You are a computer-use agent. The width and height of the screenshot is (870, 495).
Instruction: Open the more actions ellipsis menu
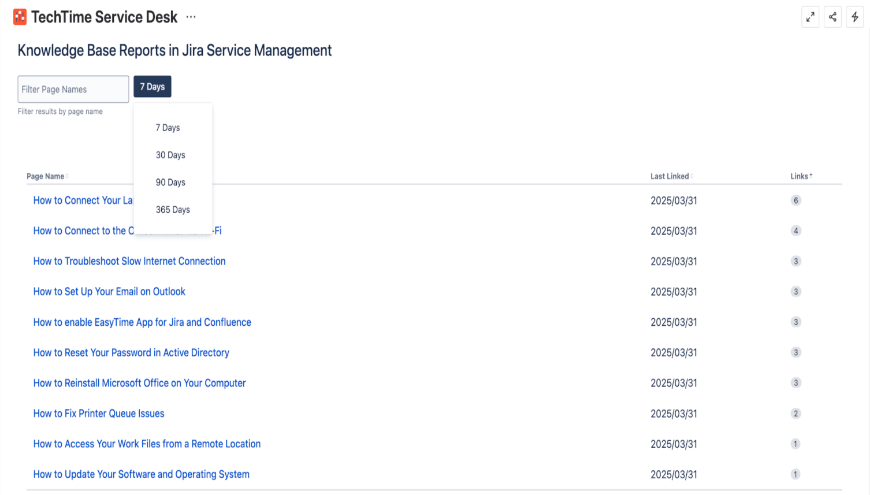pos(191,17)
